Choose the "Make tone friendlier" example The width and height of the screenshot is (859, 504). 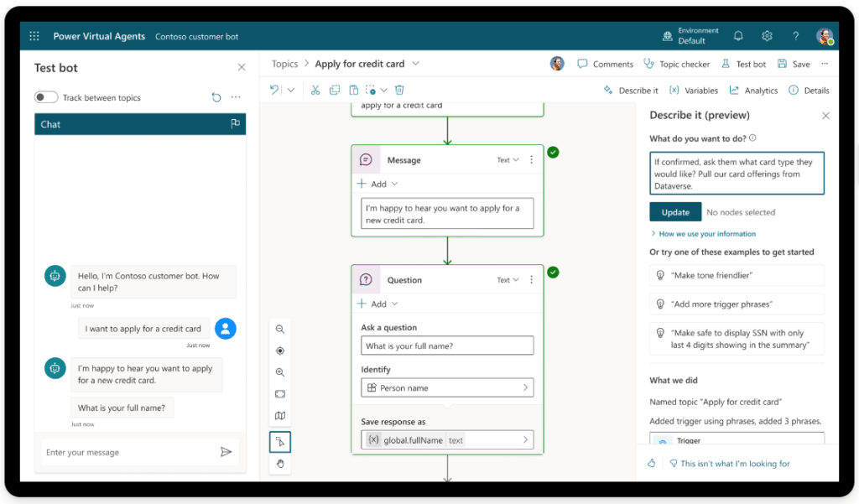[x=737, y=275]
